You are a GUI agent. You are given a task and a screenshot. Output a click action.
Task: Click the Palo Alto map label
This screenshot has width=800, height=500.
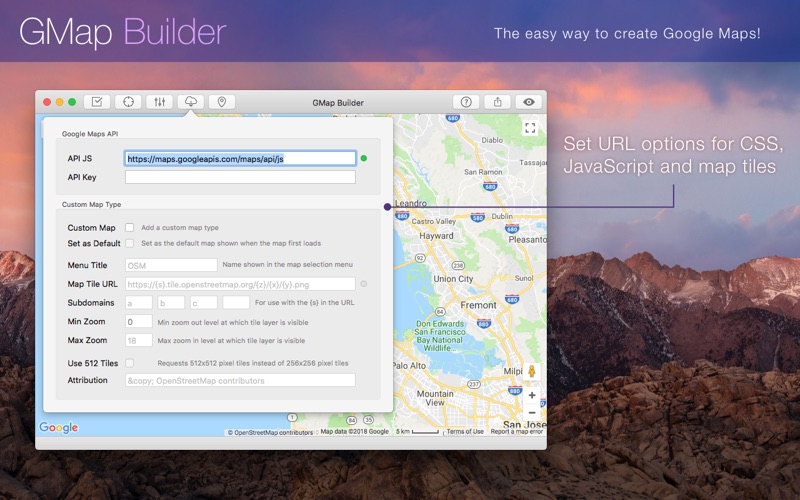(x=410, y=366)
